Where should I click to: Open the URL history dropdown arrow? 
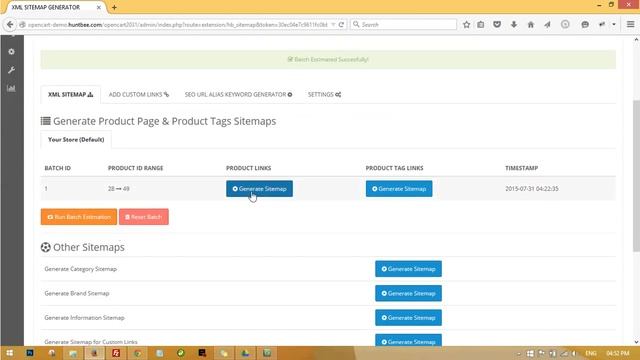click(x=333, y=24)
